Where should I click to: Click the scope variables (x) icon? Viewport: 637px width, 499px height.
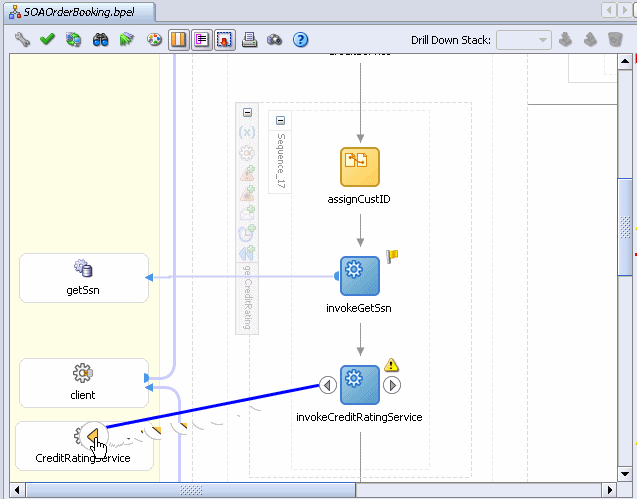click(x=247, y=132)
